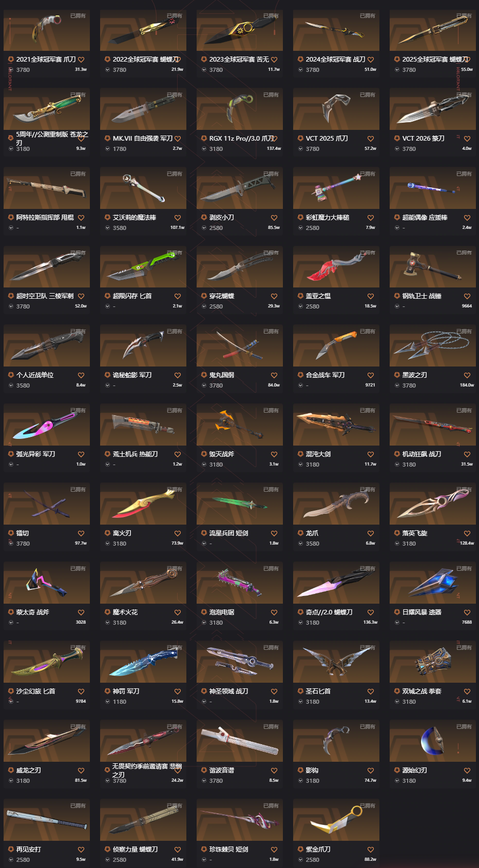
Task: Heart the 盖亚之怒 skin
Action: (371, 296)
